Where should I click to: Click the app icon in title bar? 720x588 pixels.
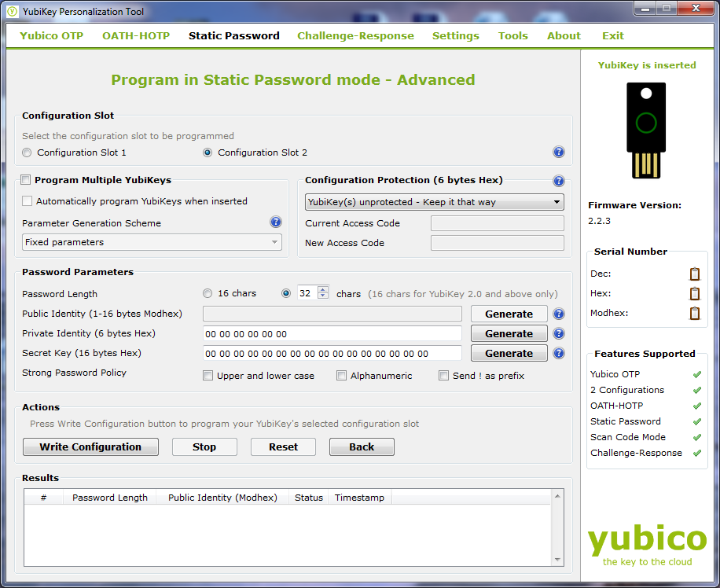[x=13, y=12]
